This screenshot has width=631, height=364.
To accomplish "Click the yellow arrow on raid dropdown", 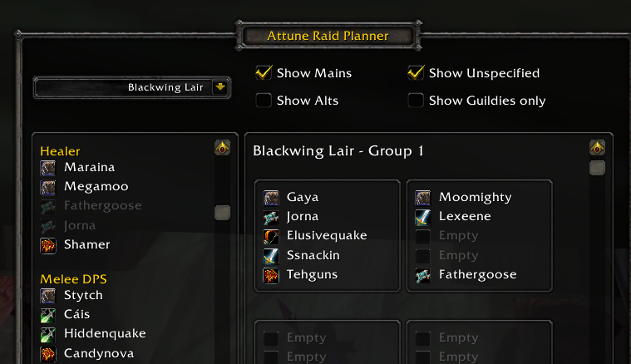I will [x=220, y=86].
